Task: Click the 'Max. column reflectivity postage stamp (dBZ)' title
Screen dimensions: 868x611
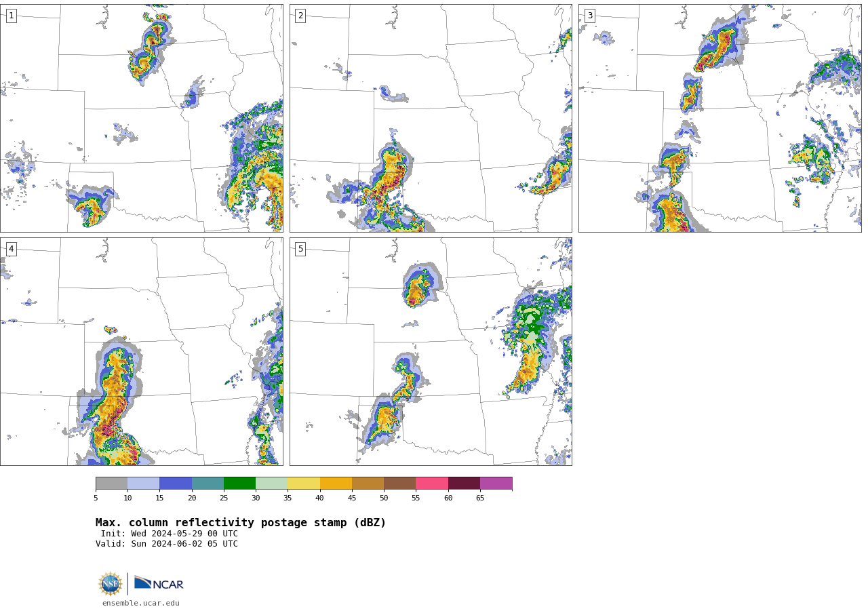Action: [241, 523]
